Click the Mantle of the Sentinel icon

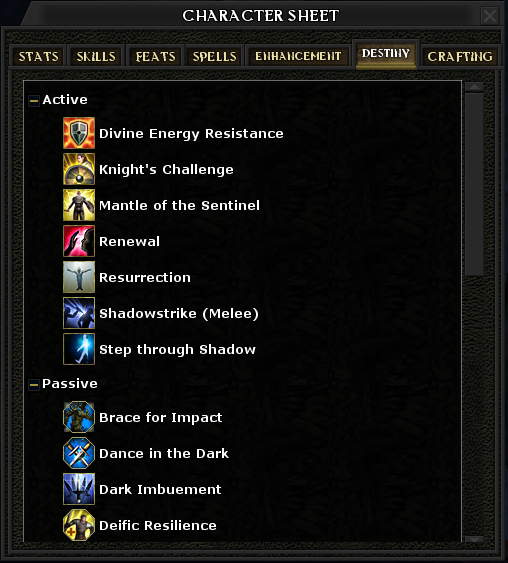pos(79,205)
